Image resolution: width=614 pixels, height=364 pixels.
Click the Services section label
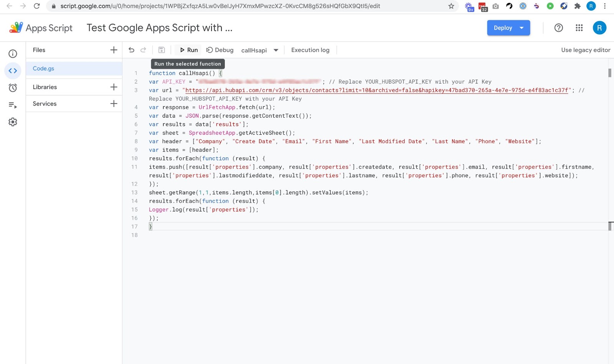click(45, 104)
